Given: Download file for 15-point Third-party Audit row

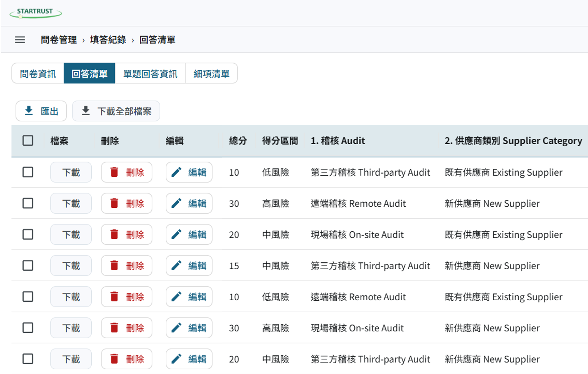Looking at the screenshot, I should [71, 266].
